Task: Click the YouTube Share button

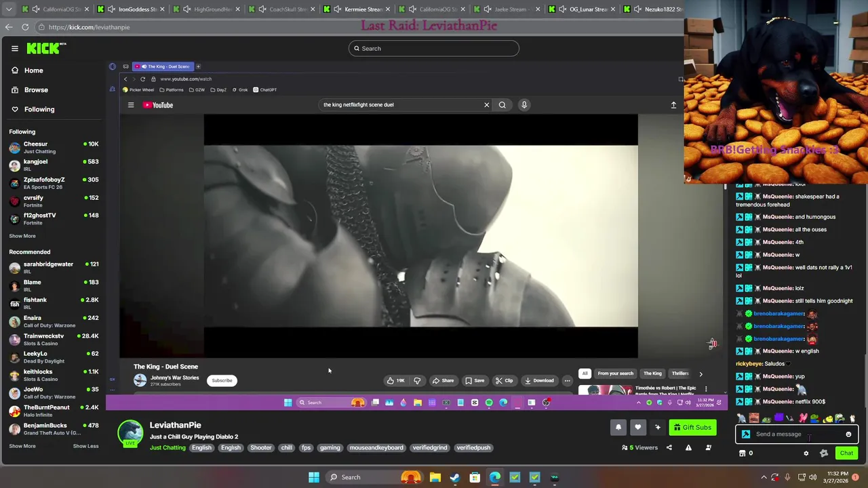Action: [443, 380]
